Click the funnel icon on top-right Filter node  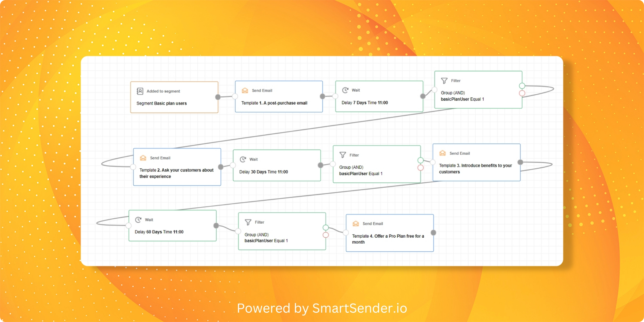pos(444,81)
